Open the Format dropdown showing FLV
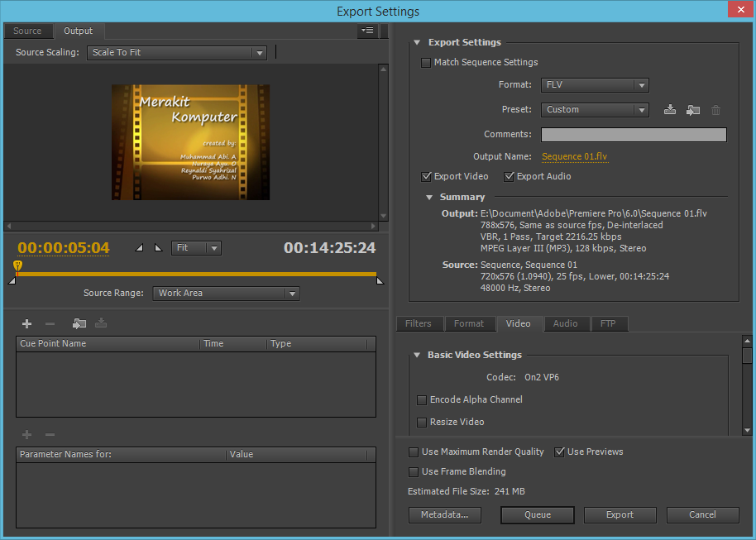This screenshot has height=540, width=756. (595, 85)
